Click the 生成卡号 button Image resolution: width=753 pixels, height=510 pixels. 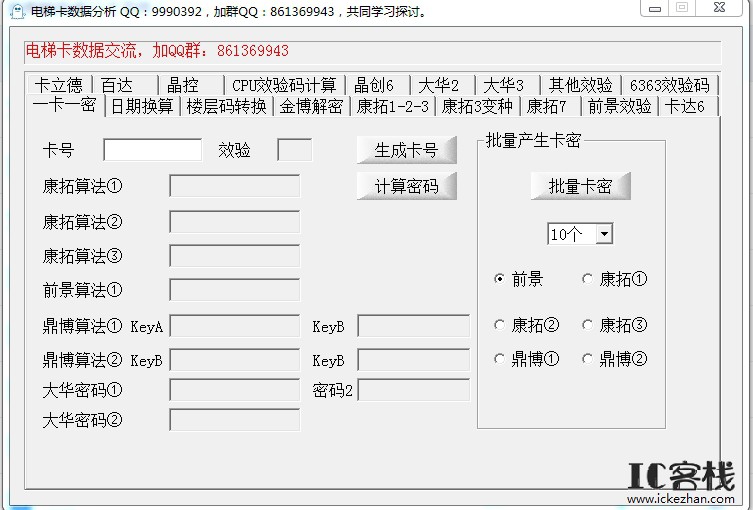coord(406,150)
